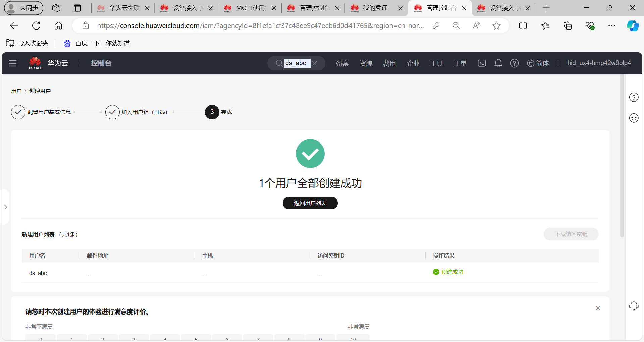Screen dimensions: 644x342
Task: Click the help circle icon on right edge
Action: pos(634,97)
